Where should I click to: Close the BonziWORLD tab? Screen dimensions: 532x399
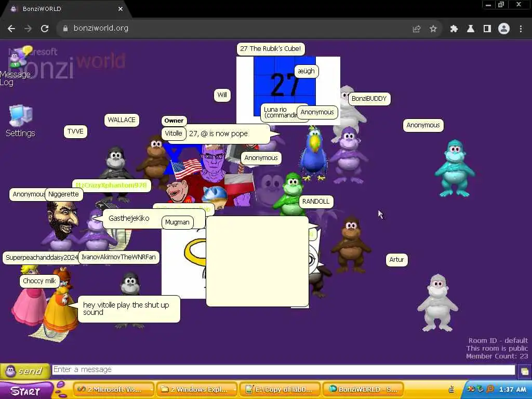121,9
